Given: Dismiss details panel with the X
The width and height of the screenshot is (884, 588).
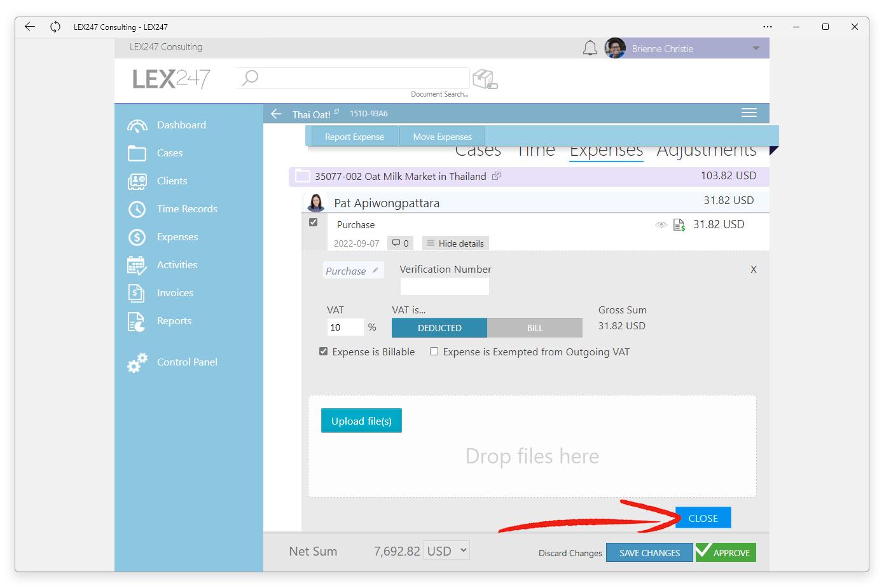Looking at the screenshot, I should [x=754, y=270].
